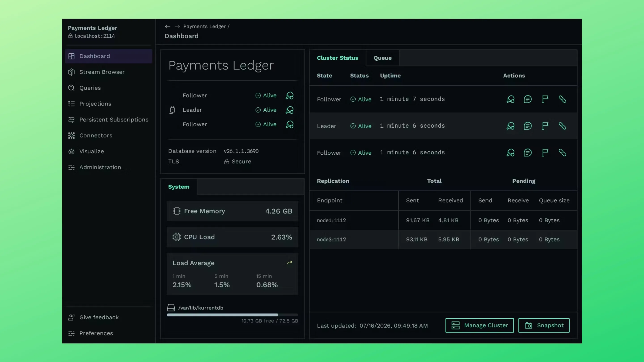Click flag icon in 1 minute 7 seconds row
The image size is (644, 362).
tap(545, 99)
